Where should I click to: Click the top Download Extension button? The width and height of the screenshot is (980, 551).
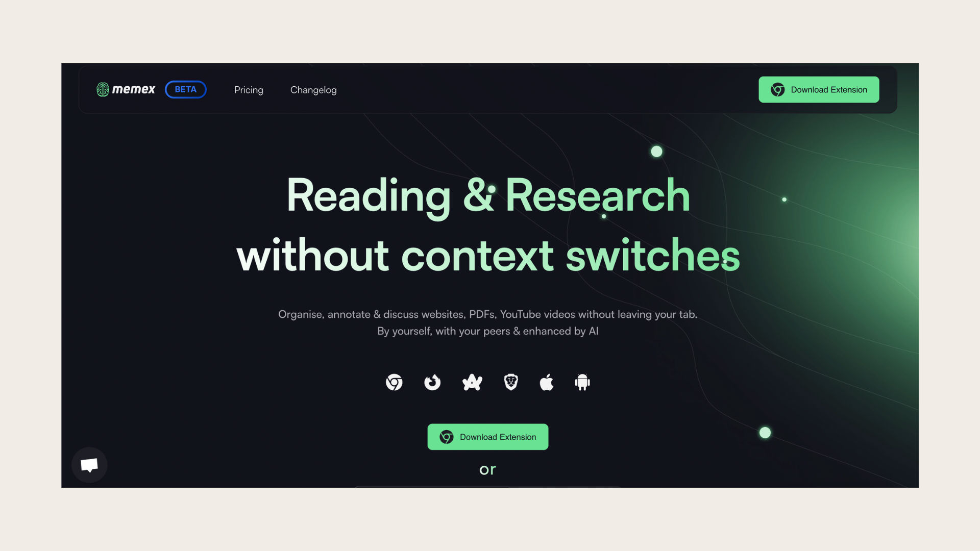[x=819, y=89]
